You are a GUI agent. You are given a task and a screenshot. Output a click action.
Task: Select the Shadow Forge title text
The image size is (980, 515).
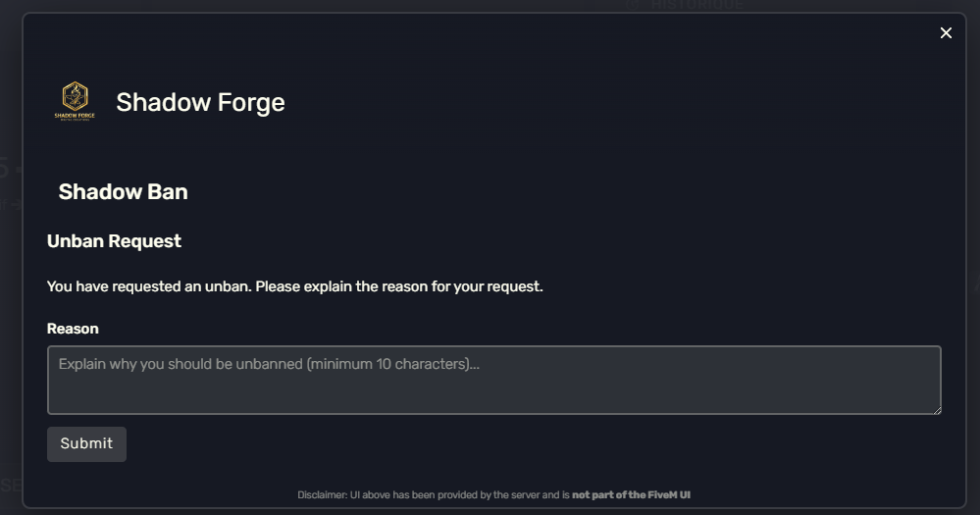click(x=200, y=102)
